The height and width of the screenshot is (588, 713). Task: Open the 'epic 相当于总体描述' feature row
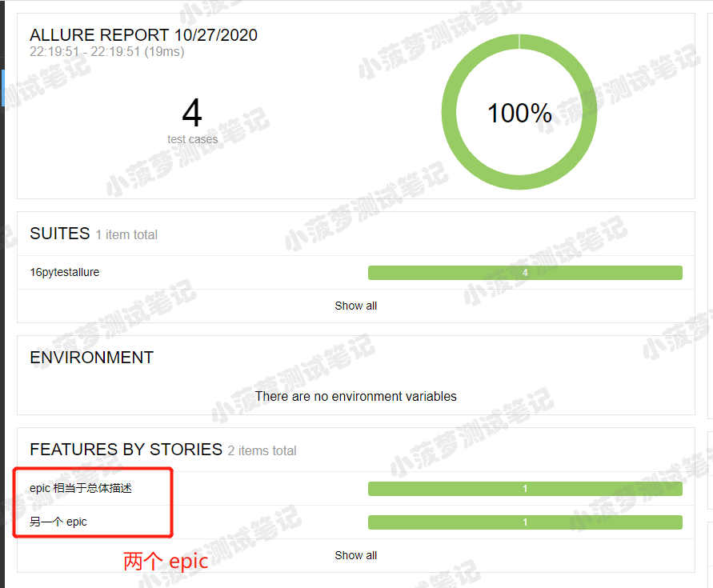click(x=356, y=489)
